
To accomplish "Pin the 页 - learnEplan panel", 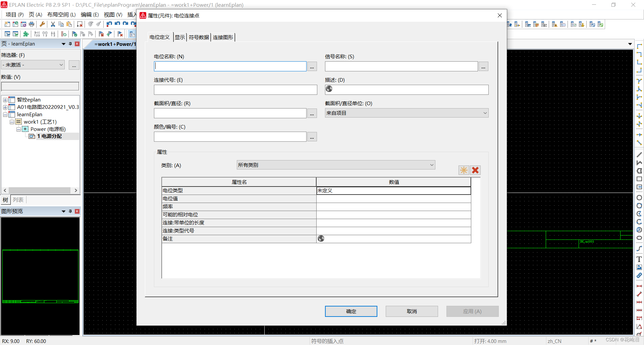I will (x=70, y=44).
